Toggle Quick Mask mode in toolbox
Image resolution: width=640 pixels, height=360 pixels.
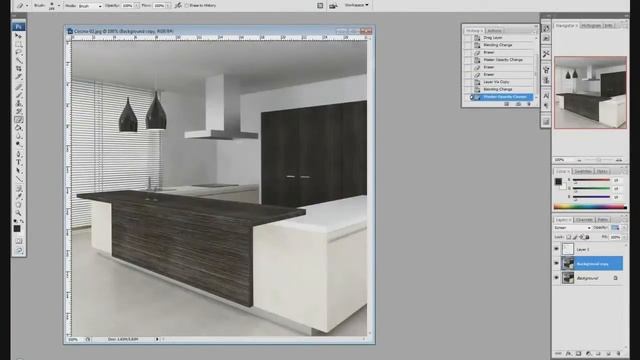(x=18, y=241)
